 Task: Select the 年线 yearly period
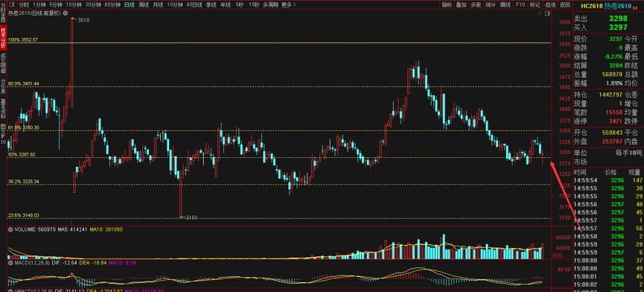click(225, 5)
